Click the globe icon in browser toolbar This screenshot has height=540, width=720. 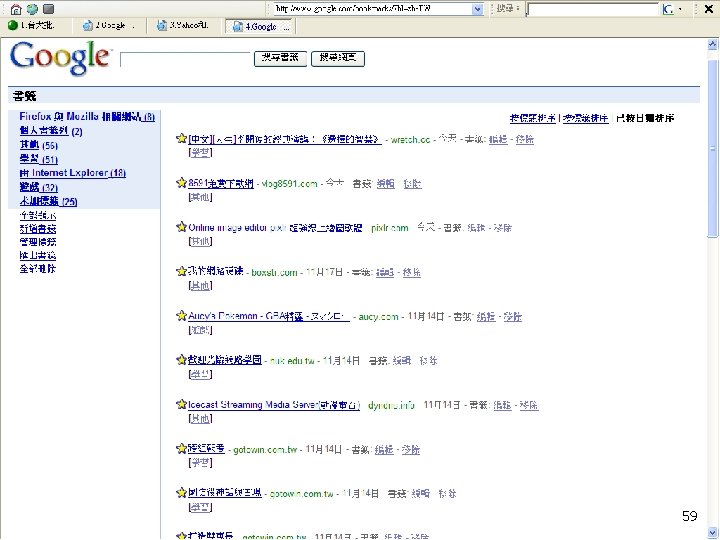coord(32,9)
